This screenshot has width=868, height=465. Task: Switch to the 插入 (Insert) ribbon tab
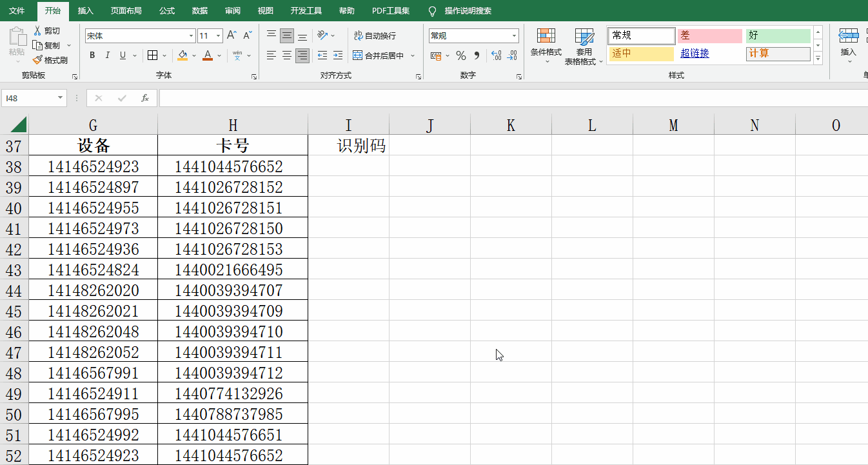pyautogui.click(x=85, y=11)
